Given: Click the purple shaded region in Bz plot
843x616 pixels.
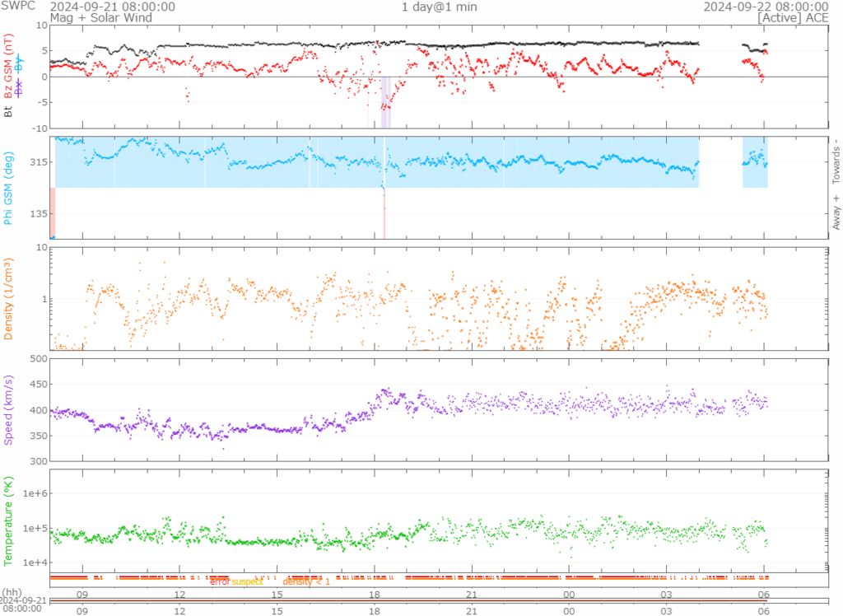Looking at the screenshot, I should click(x=384, y=102).
